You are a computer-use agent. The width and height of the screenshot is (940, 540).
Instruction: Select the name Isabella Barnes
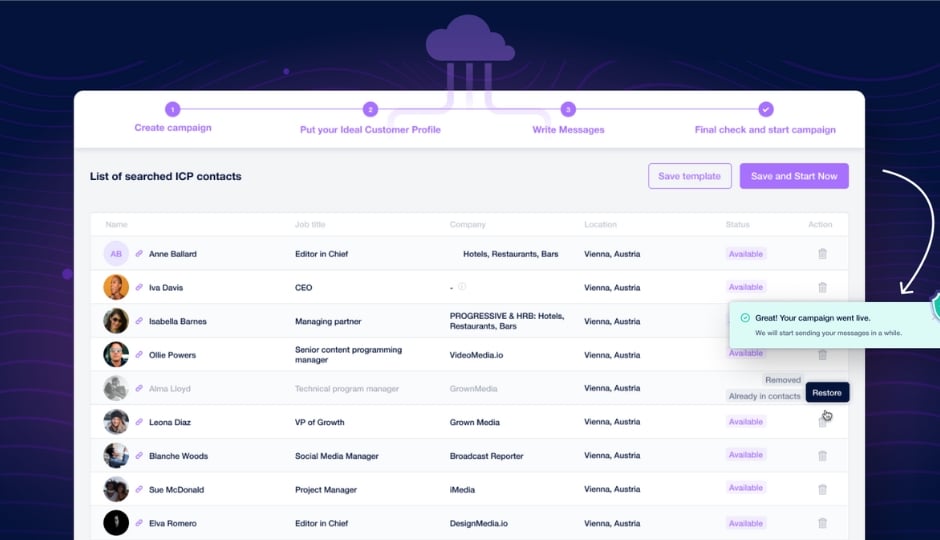177,321
